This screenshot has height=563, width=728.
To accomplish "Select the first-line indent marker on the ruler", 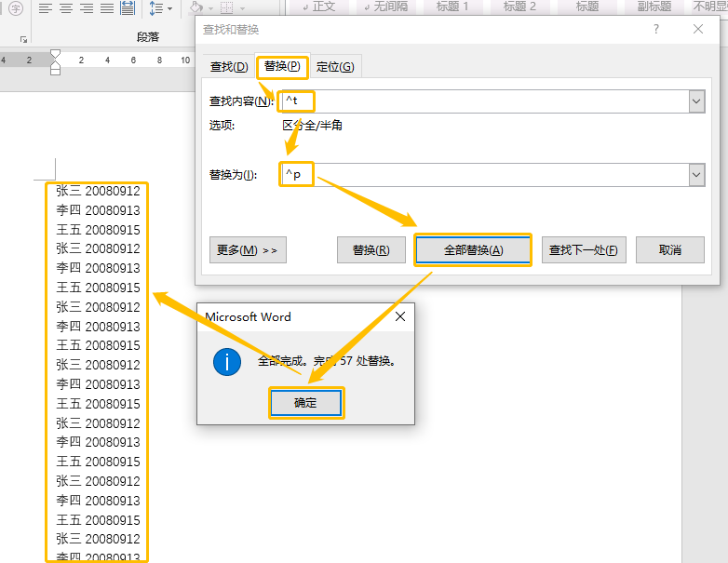I will coord(55,54).
